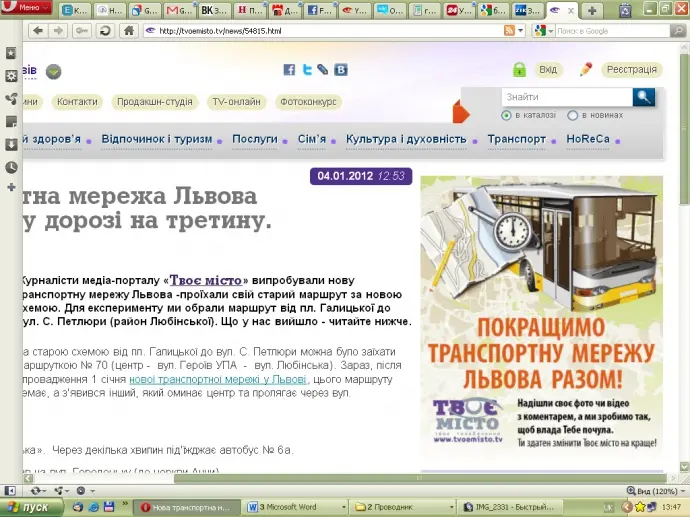The width and height of the screenshot is (690, 517).
Task: Open the Послуги category
Action: pyautogui.click(x=255, y=139)
